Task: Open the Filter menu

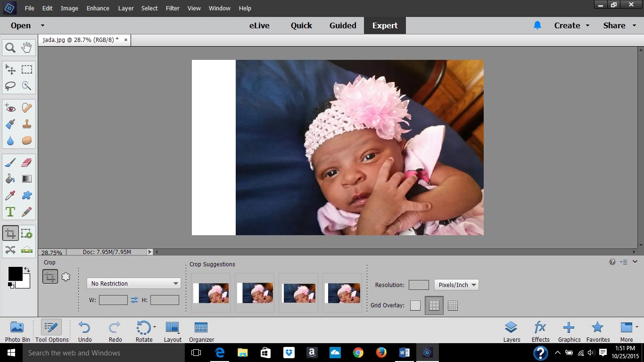Action: (173, 8)
